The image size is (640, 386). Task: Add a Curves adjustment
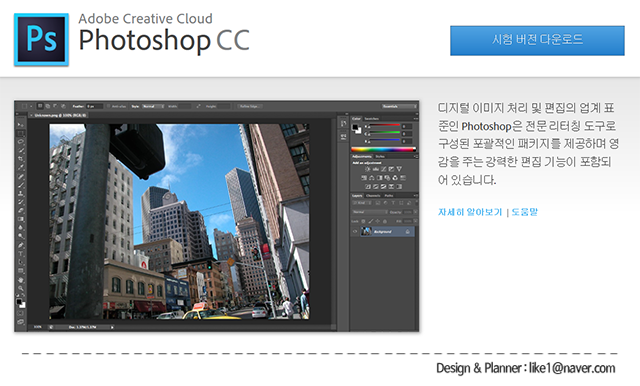[x=383, y=169]
